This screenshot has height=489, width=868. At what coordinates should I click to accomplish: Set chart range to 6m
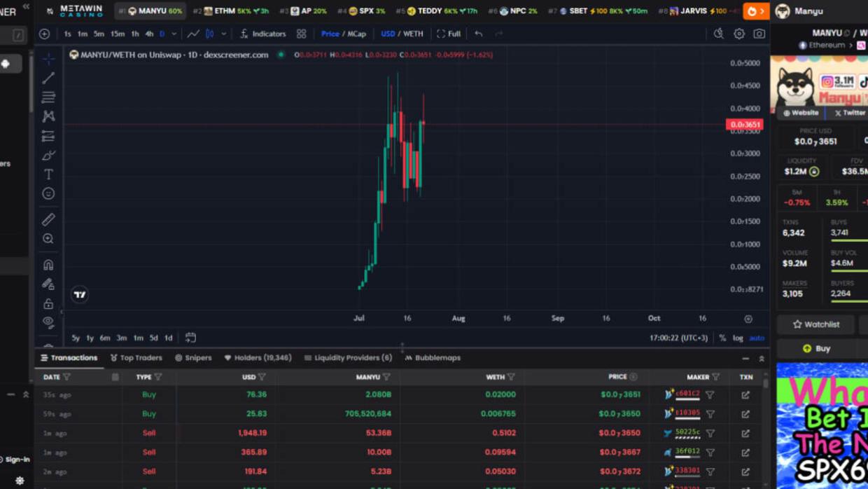coord(105,338)
